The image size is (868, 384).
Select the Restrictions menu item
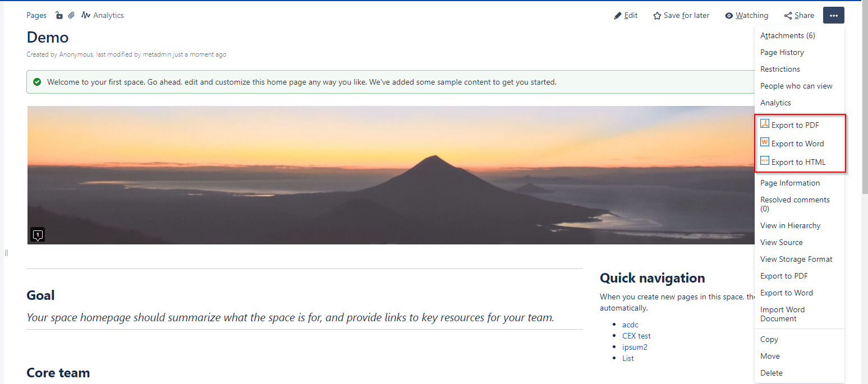coord(800,69)
